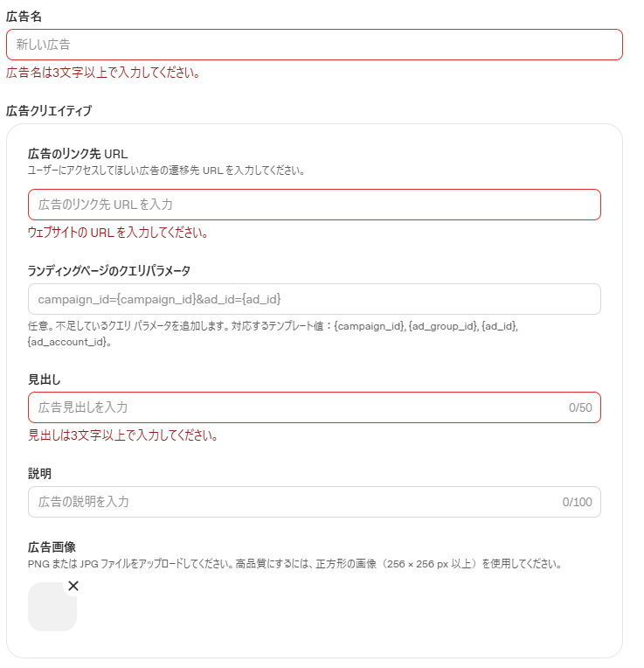Viewport: 644px width, 668px height.
Task: Click the ランディングページのクエリパラメータ label
Action: [x=109, y=270]
